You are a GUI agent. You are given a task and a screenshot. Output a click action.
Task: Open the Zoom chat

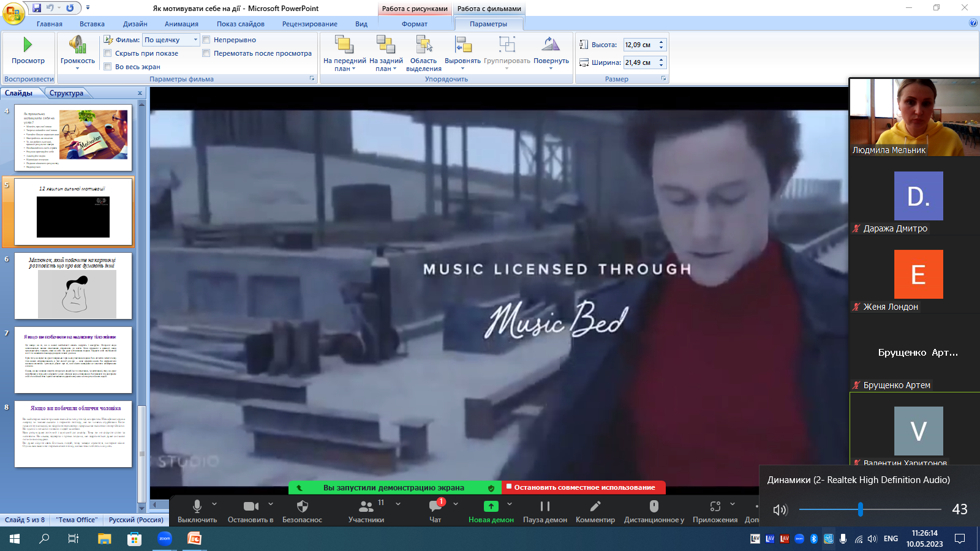pos(435,511)
